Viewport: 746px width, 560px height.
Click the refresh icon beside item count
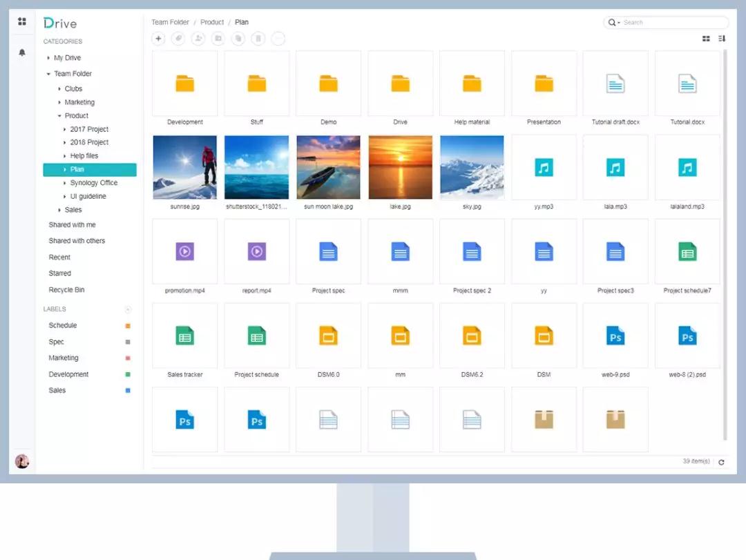tap(721, 462)
